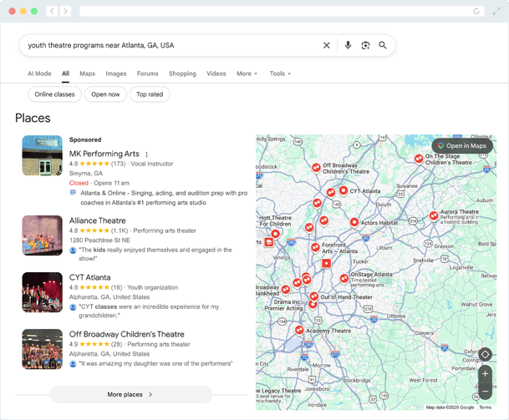Click the map pin for Off Broadway Children's Theatre
Image resolution: width=509 pixels, height=420 pixels.
[x=316, y=167]
